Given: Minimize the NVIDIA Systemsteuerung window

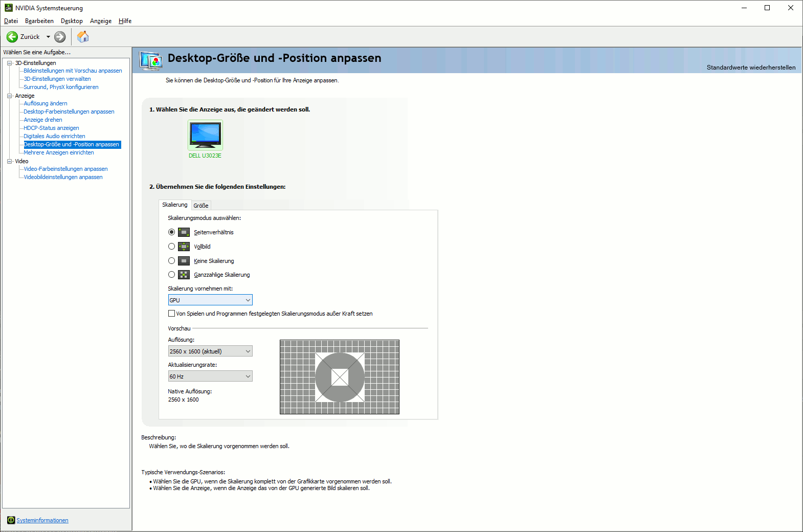Looking at the screenshot, I should coord(744,8).
